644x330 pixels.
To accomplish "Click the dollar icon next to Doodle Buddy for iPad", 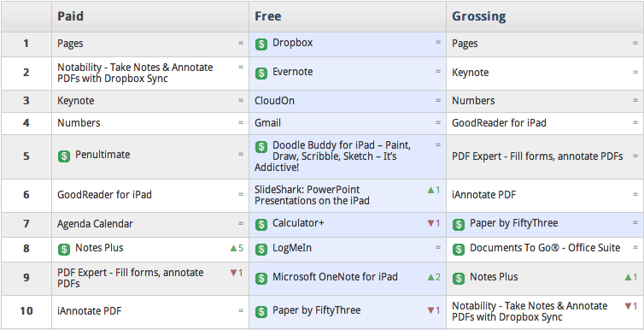I will pyautogui.click(x=261, y=147).
